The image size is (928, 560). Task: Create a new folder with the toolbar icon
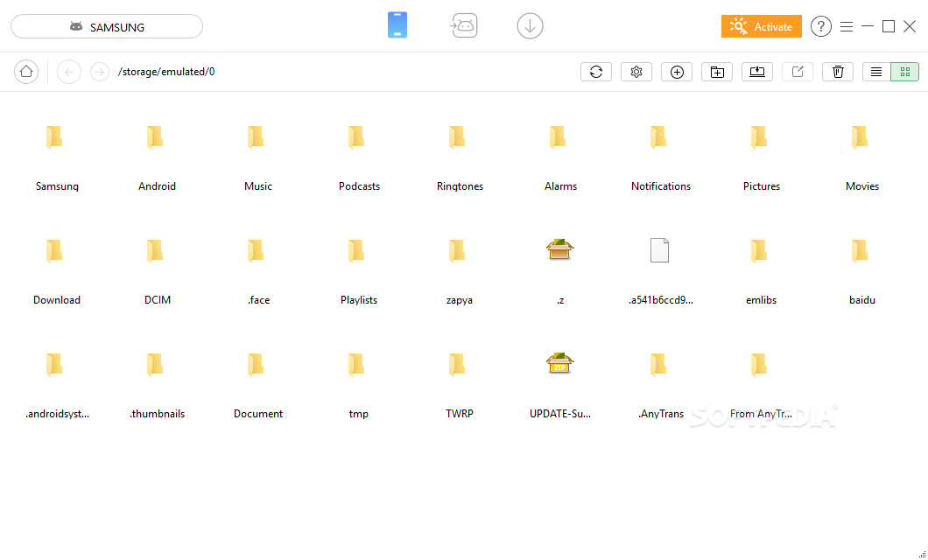pyautogui.click(x=717, y=72)
